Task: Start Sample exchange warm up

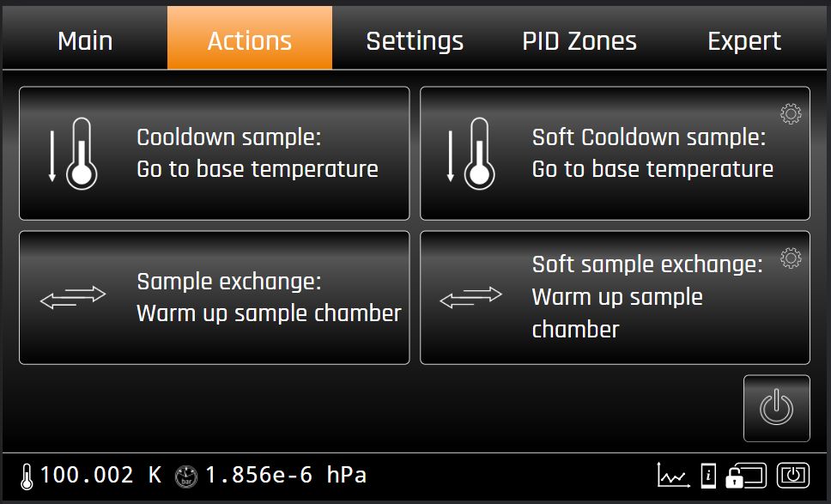Action: [x=215, y=298]
